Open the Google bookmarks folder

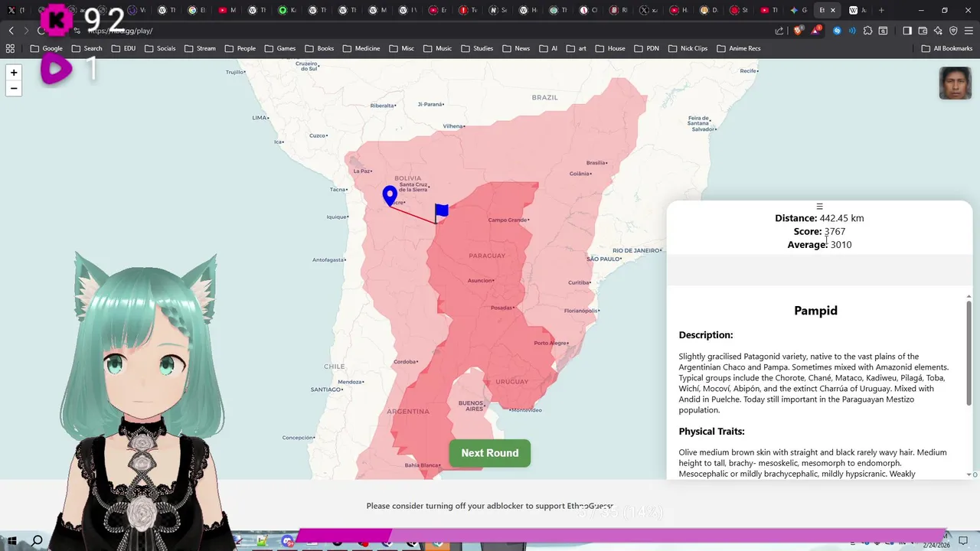[x=46, y=48]
